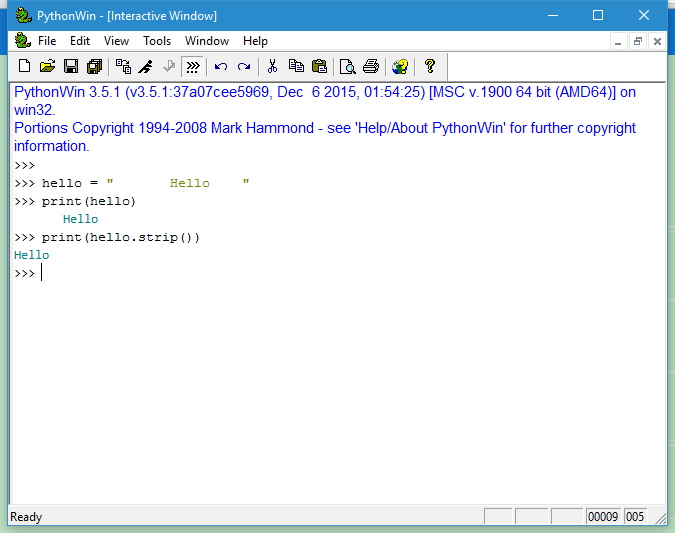The height and width of the screenshot is (533, 675).
Task: Restore down the inner Interactive Window
Action: click(x=638, y=42)
